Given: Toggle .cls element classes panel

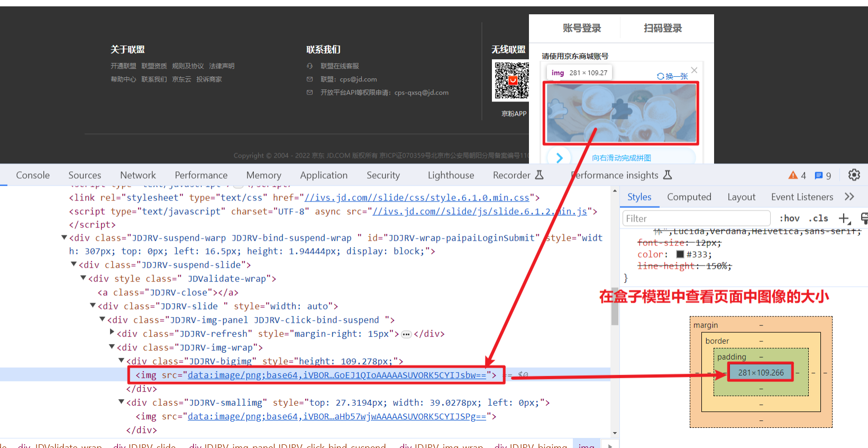Looking at the screenshot, I should [x=818, y=218].
